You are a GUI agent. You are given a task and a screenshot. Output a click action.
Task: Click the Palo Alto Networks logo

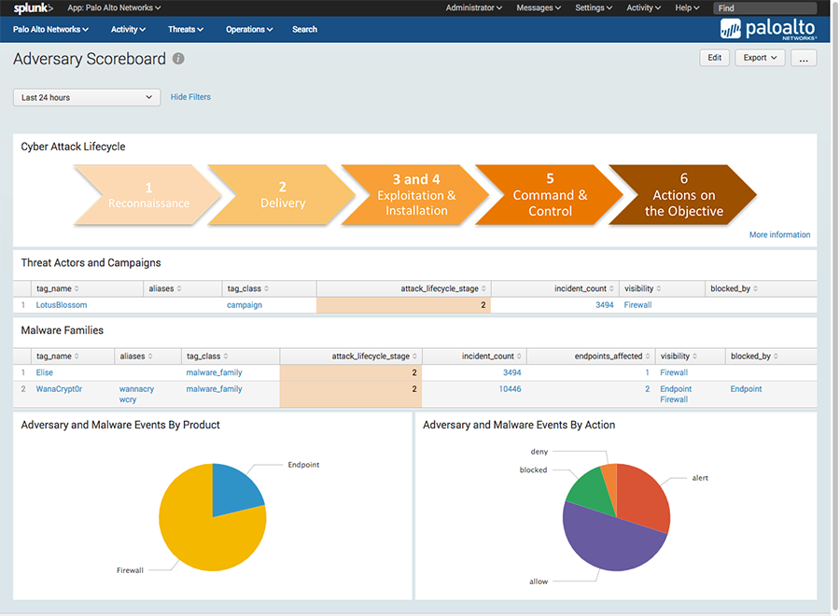click(x=768, y=29)
